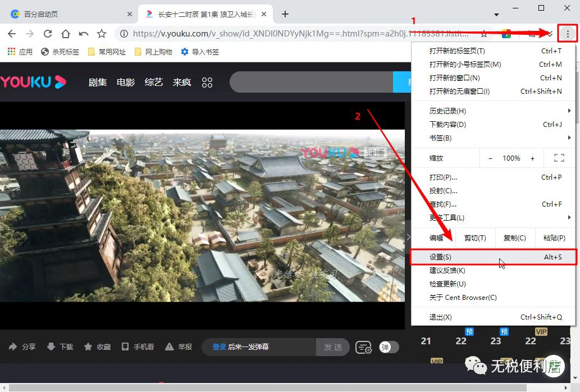Screen dimensions: 580x392
Task: Expand the 书签(B) submenu
Action: pos(494,138)
